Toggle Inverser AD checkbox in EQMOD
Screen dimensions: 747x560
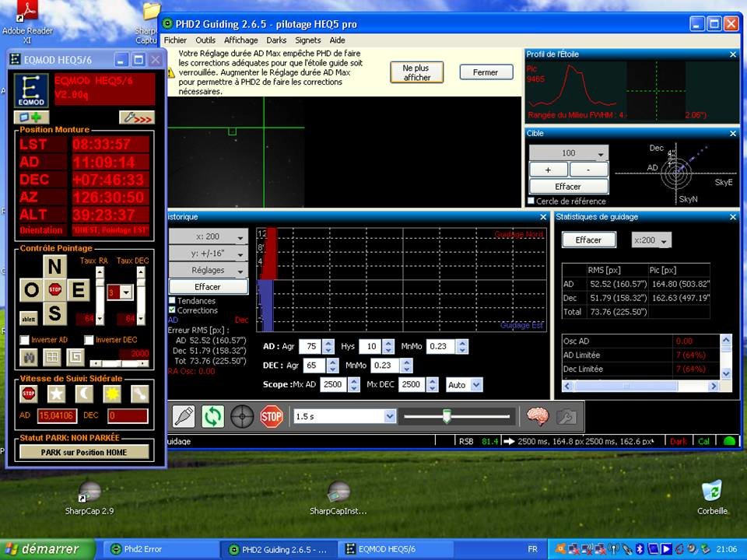click(25, 340)
